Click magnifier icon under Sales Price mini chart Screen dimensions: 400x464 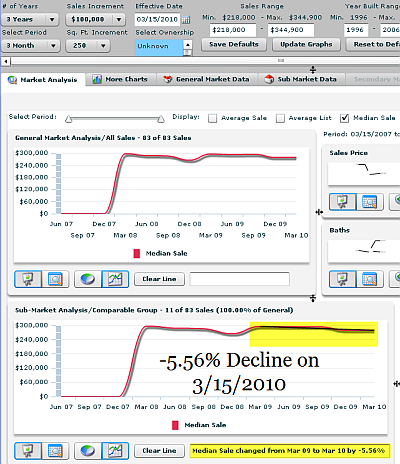click(x=370, y=202)
